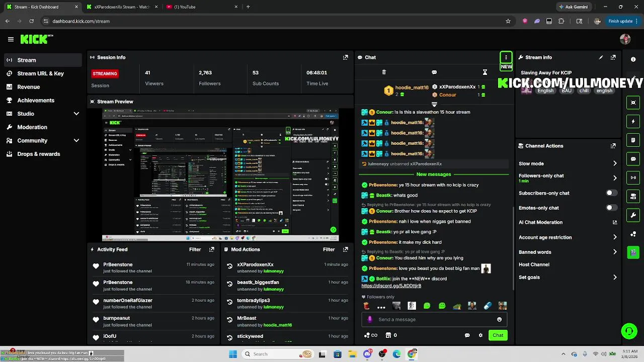Collapse the chat leaderboard arrow
This screenshot has height=362, width=644.
(x=434, y=105)
